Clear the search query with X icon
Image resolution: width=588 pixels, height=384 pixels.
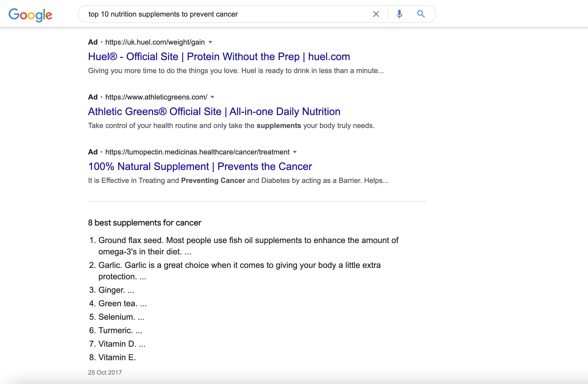click(x=376, y=14)
